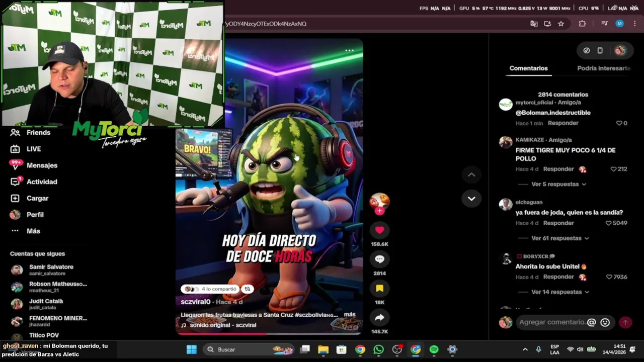Open the TikTok coins icon at top right

(x=586, y=50)
